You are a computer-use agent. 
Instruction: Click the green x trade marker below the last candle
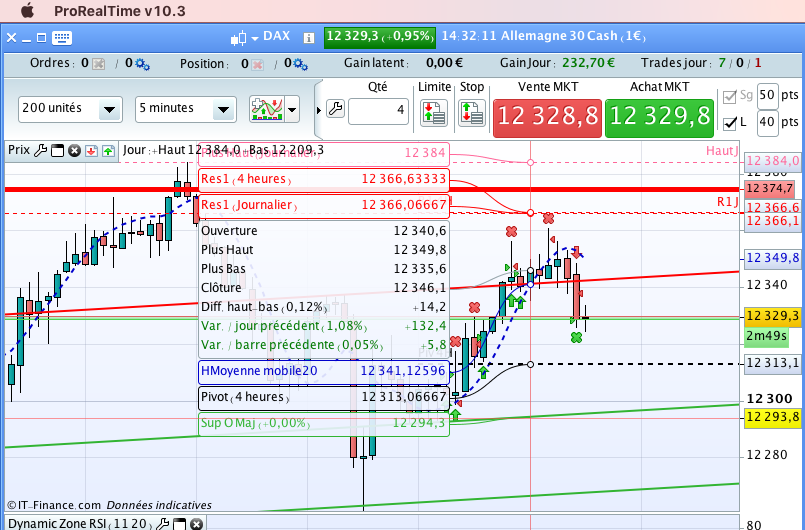pos(577,337)
